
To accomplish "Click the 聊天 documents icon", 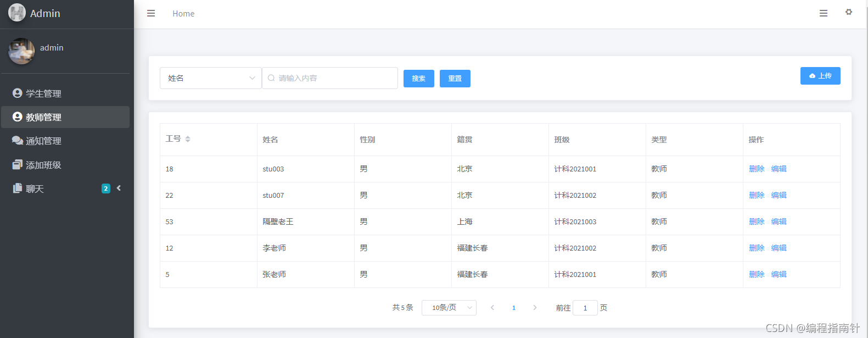I will pyautogui.click(x=18, y=188).
